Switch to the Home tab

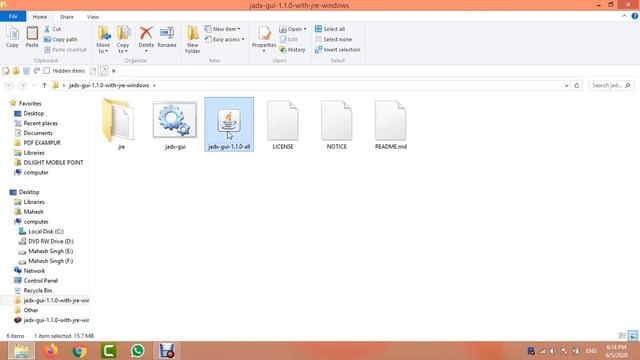pyautogui.click(x=40, y=17)
